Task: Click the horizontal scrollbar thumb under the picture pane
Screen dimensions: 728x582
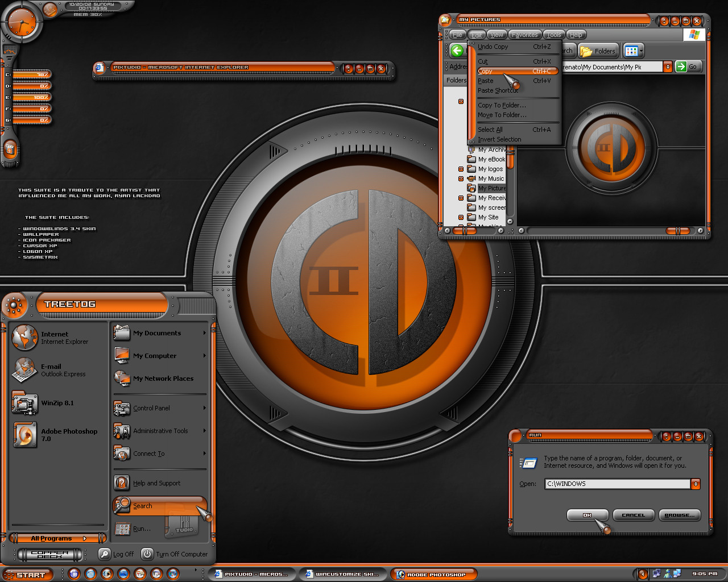Action: (x=678, y=231)
